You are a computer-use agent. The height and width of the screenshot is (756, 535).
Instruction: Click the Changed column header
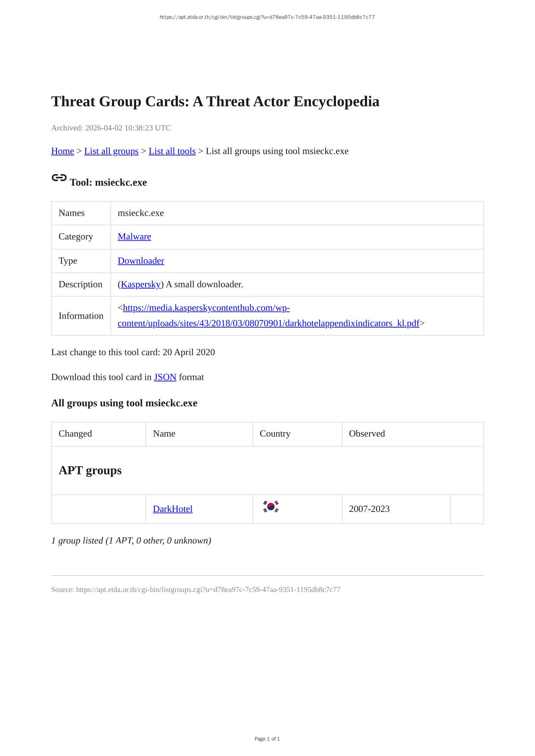tap(75, 434)
